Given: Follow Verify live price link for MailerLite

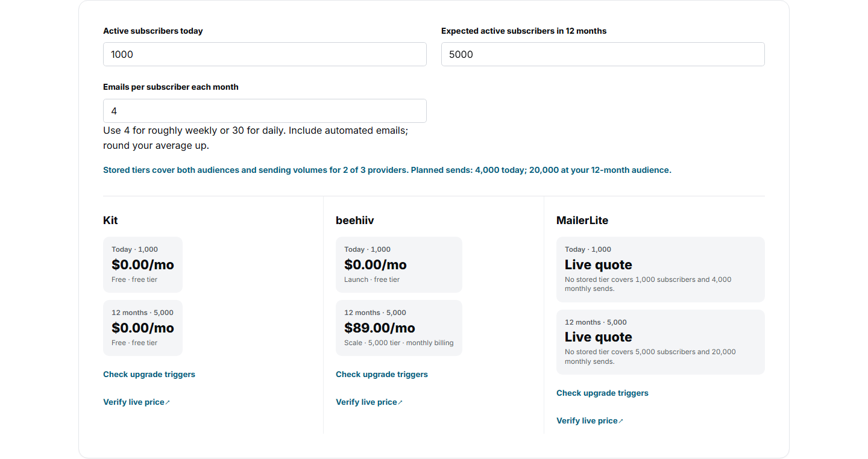Looking at the screenshot, I should 590,420.
